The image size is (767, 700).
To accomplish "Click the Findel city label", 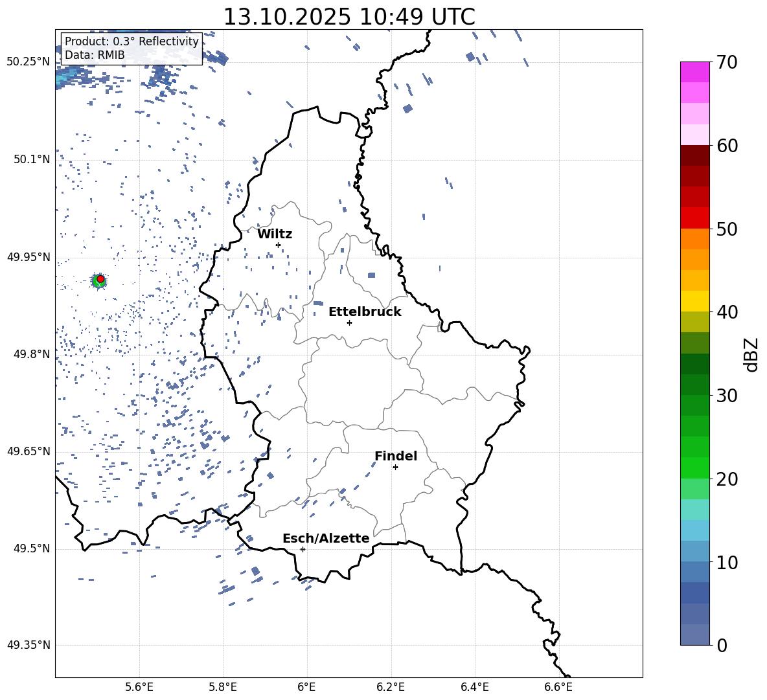I will click(396, 456).
